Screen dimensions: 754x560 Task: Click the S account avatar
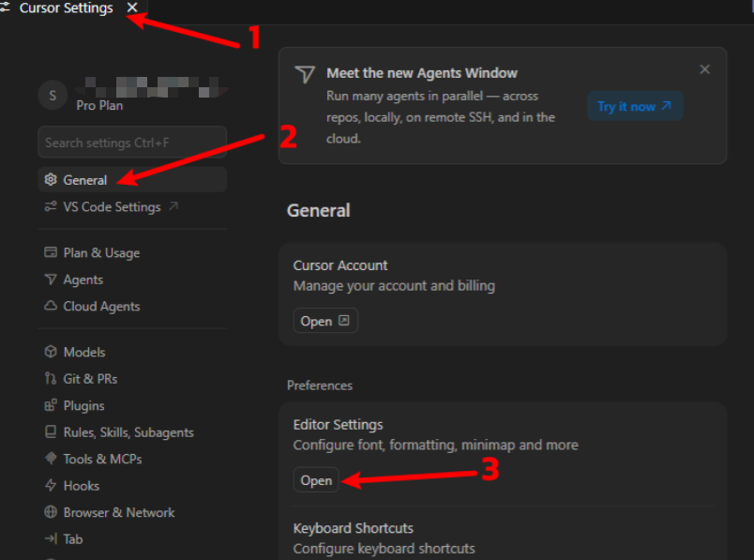[x=53, y=95]
